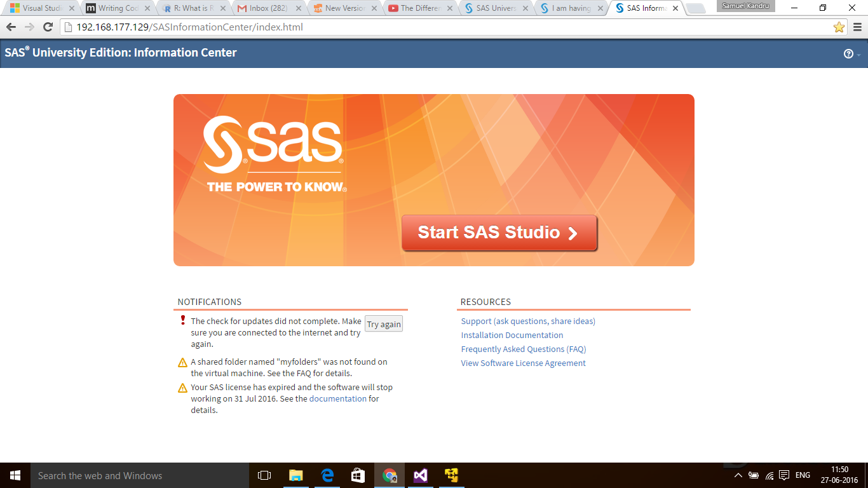Launch Visual Studio from the taskbar
The width and height of the screenshot is (868, 488).
click(x=420, y=475)
